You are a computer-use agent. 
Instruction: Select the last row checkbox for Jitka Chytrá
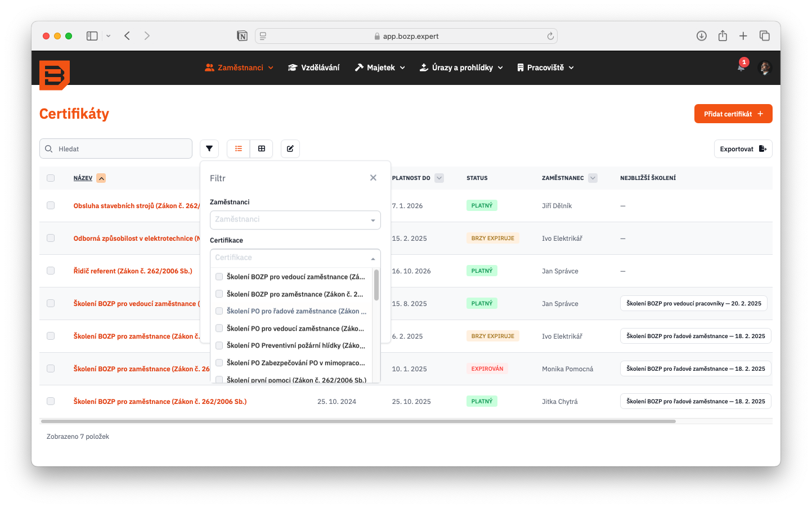[51, 401]
